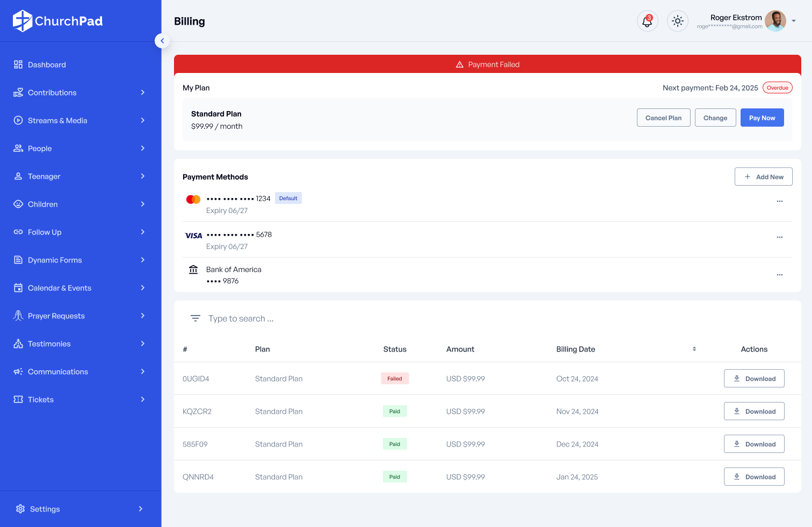Toggle the light/dark theme sun icon
812x527 pixels.
tap(678, 21)
